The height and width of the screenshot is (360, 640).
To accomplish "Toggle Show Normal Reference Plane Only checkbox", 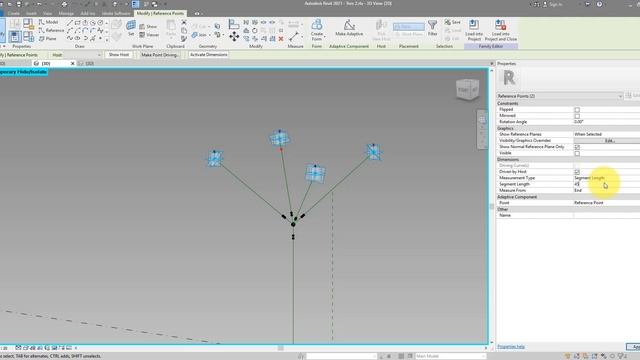I will (x=577, y=147).
